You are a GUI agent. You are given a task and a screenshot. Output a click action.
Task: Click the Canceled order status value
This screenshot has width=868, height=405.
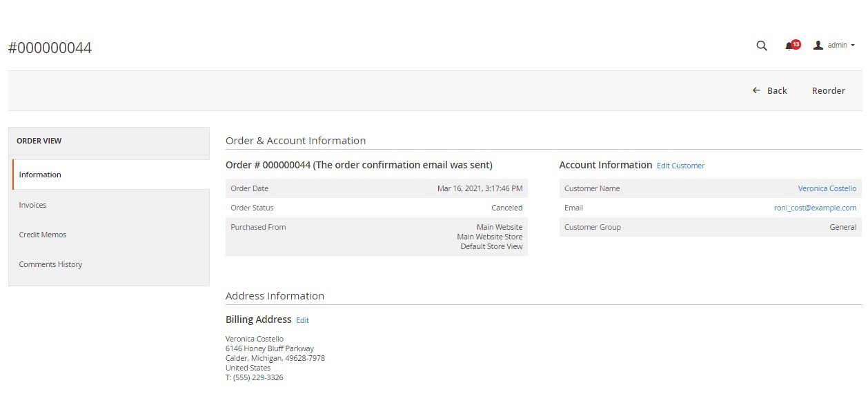coord(507,208)
